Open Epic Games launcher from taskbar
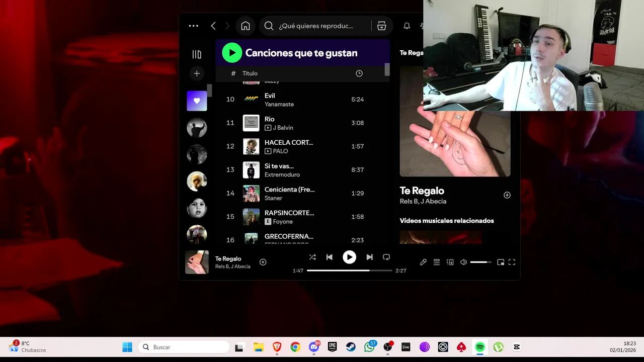Screen dimensions: 644x362 332,347
